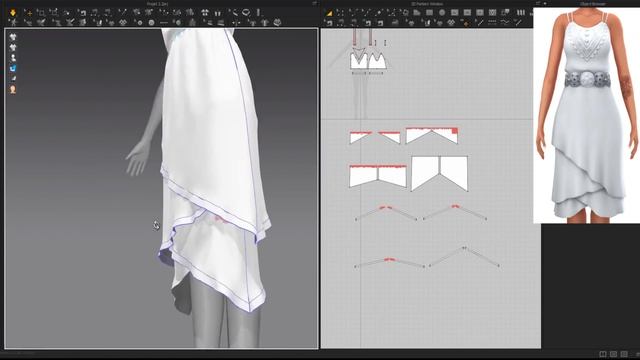
Task: Select the wide double-panel pattern with red top edge
Action: [378, 176]
